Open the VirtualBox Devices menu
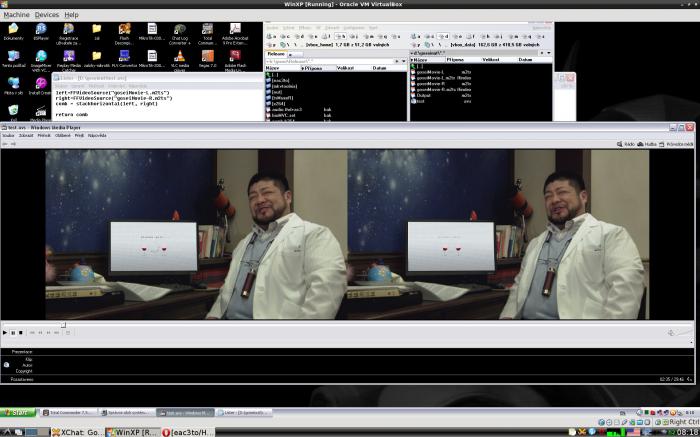Image resolution: width=700 pixels, height=437 pixels. tap(47, 15)
